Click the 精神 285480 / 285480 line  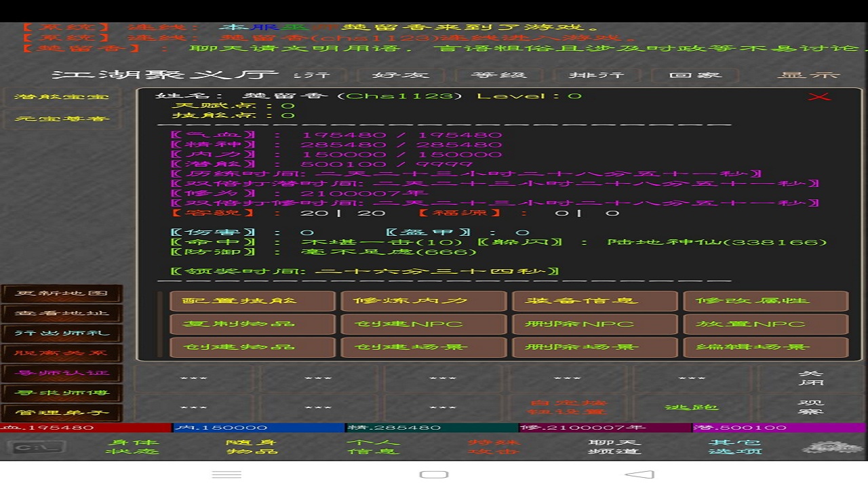point(336,144)
